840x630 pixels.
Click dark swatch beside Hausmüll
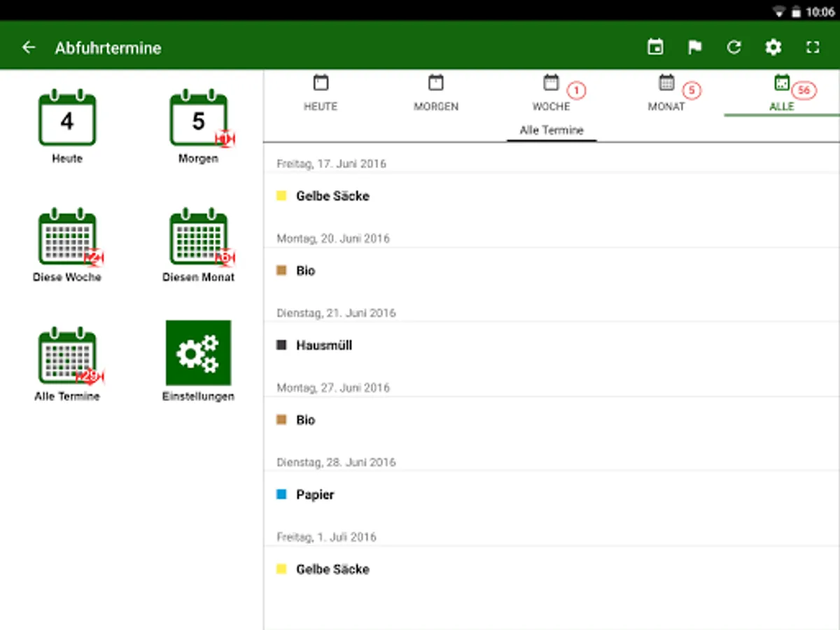[281, 345]
